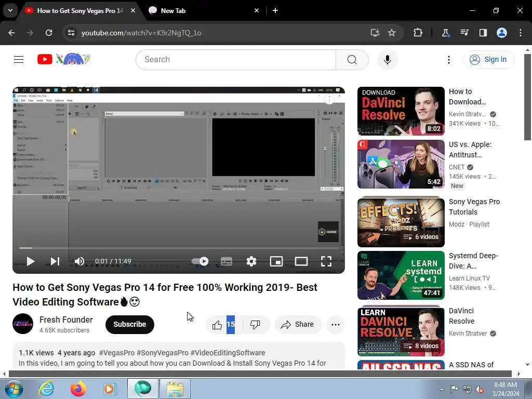The height and width of the screenshot is (399, 532).
Task: Open Windows Start menu
Action: point(13,389)
